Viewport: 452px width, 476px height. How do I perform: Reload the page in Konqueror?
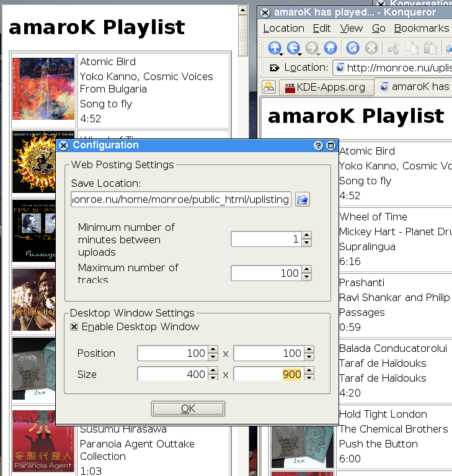click(353, 48)
